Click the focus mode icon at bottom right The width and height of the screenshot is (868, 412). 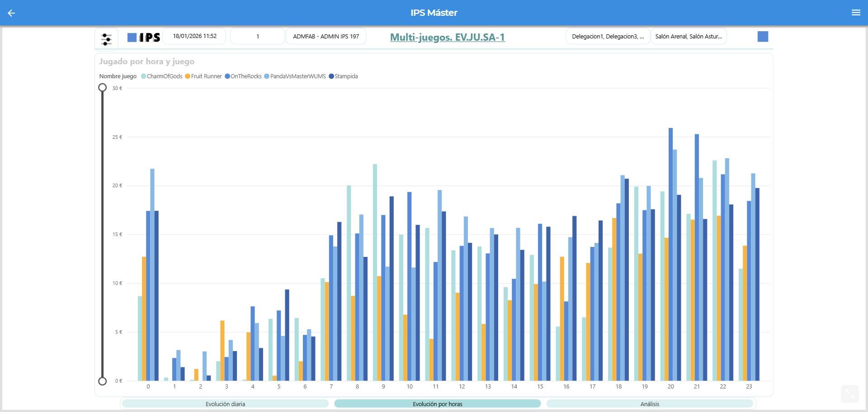click(849, 394)
